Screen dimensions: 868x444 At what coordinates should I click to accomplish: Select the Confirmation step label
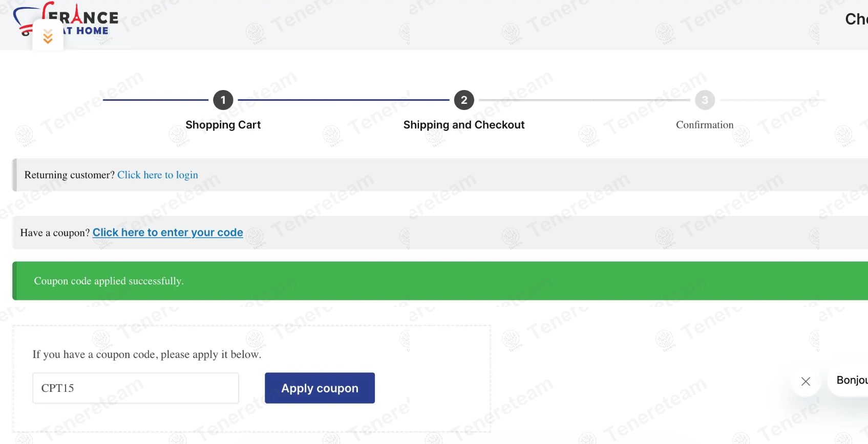click(x=705, y=125)
